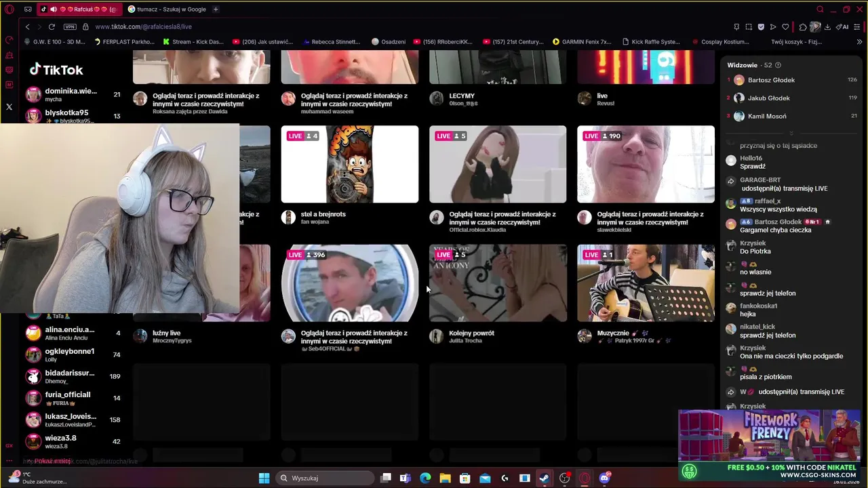Open the 'Kick Raffle Syste...' bookmark
The image size is (868, 488).
(x=650, y=41)
